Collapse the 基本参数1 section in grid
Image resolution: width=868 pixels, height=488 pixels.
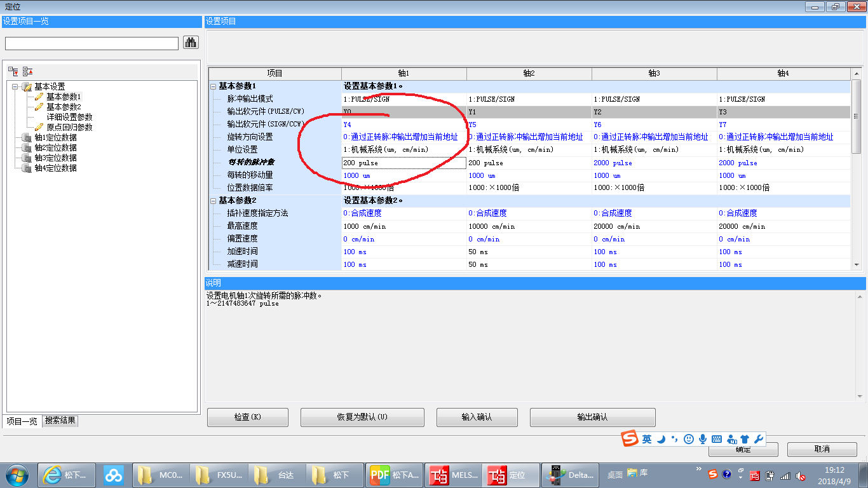click(214, 86)
